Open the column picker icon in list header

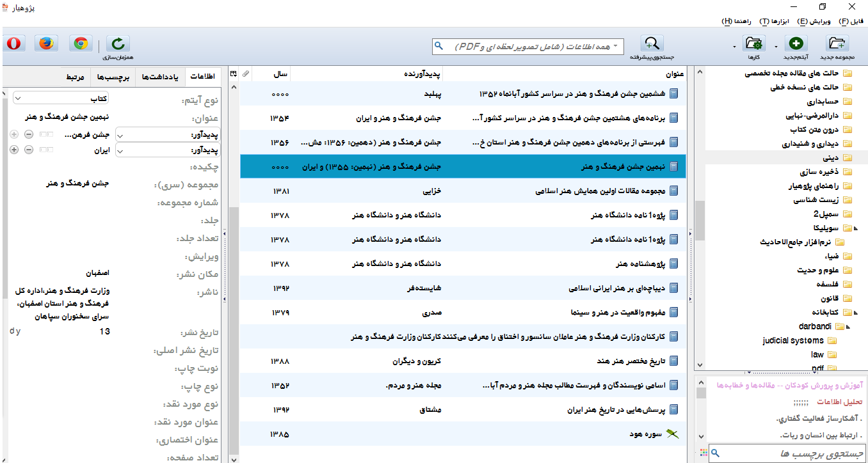pos(234,74)
